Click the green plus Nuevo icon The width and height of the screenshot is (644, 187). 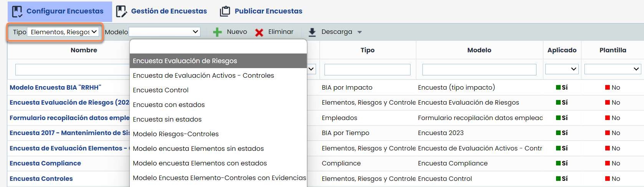tap(217, 32)
